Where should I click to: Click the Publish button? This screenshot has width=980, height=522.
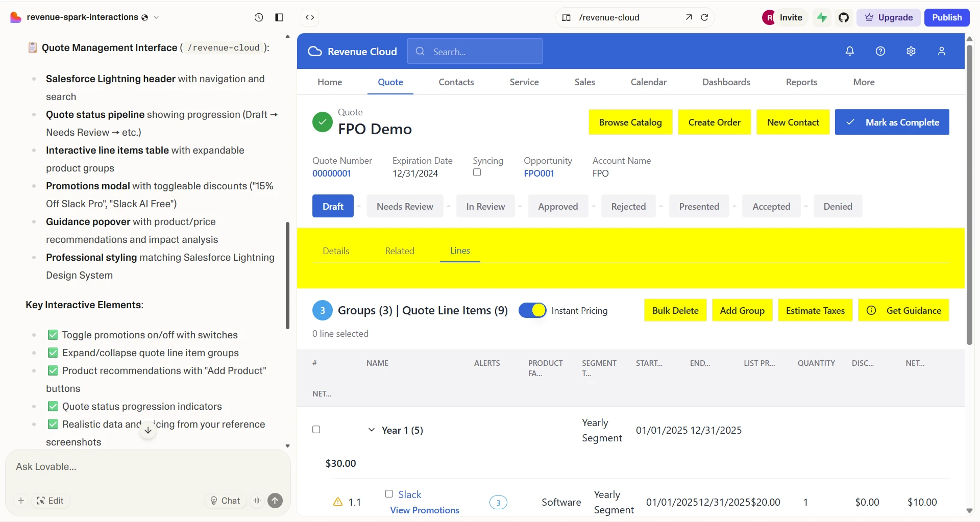tap(947, 17)
